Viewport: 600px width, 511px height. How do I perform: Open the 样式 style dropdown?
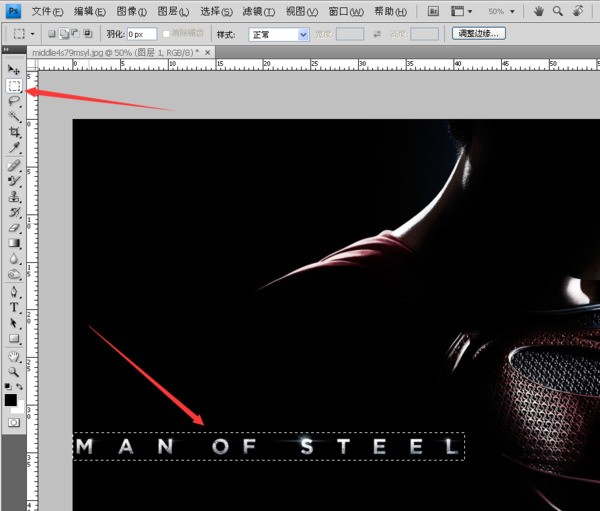click(x=278, y=34)
